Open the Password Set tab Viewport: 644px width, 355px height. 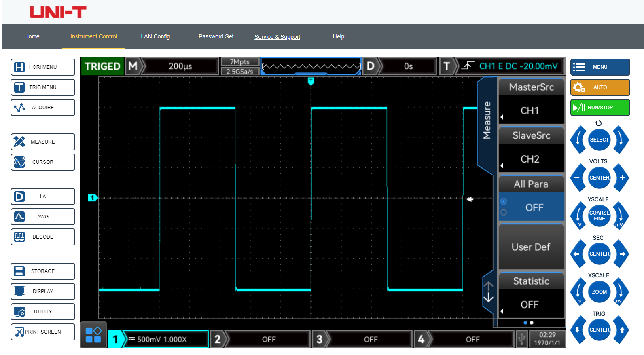click(x=216, y=36)
